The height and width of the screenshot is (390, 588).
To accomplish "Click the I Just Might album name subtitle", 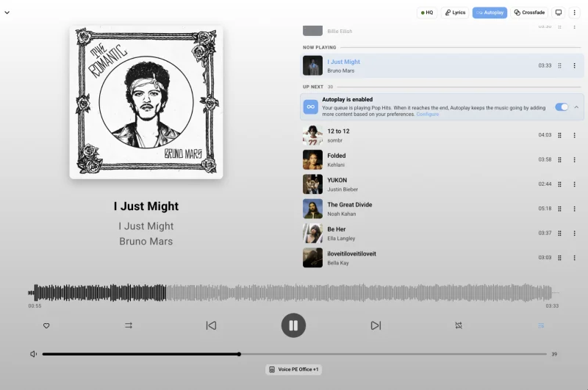I will point(146,226).
